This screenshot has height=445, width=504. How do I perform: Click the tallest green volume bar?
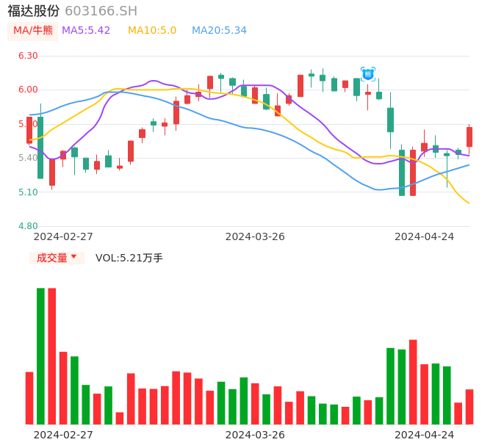coord(41,355)
